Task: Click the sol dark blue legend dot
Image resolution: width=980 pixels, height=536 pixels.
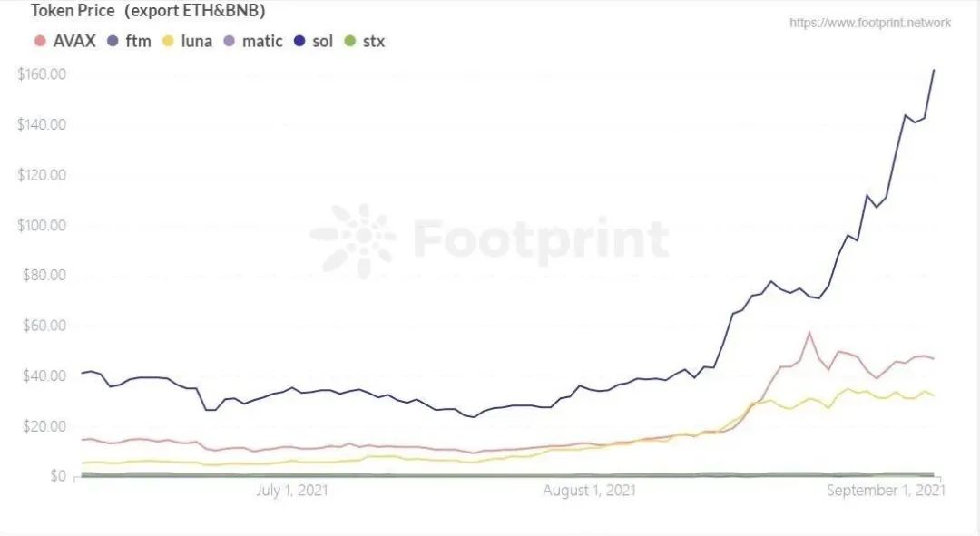Action: coord(299,41)
